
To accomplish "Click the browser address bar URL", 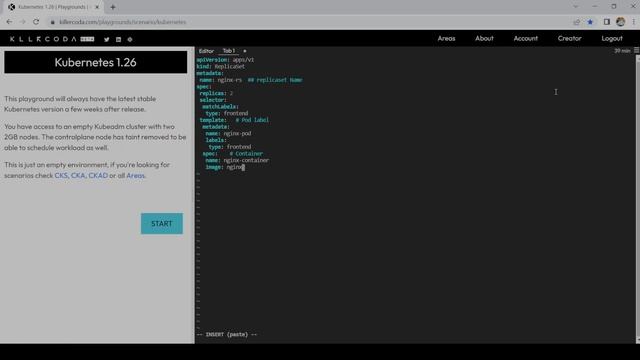I will tap(122, 22).
